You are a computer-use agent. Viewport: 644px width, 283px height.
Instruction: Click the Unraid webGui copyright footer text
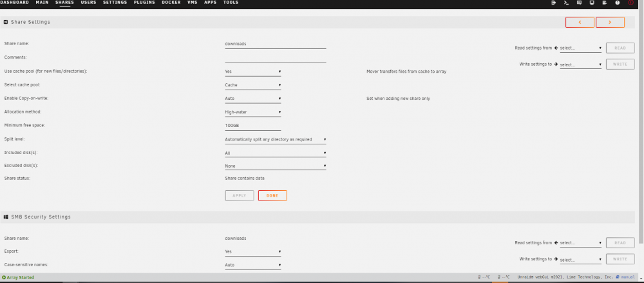(x=565, y=277)
